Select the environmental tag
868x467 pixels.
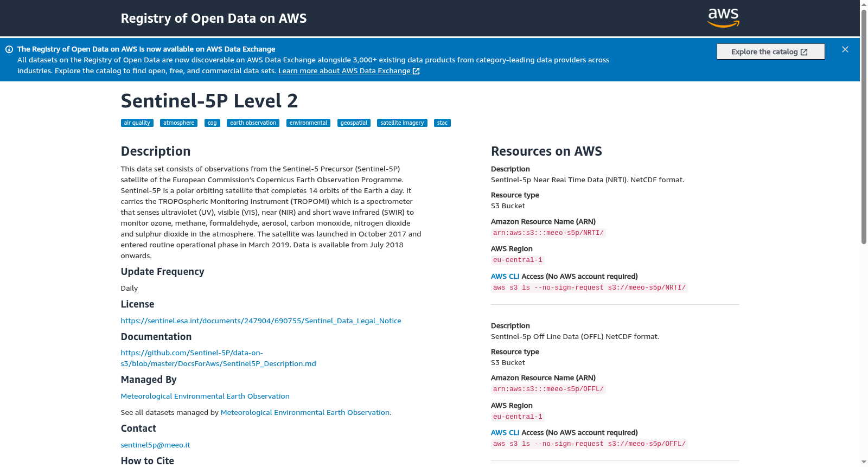(x=308, y=123)
